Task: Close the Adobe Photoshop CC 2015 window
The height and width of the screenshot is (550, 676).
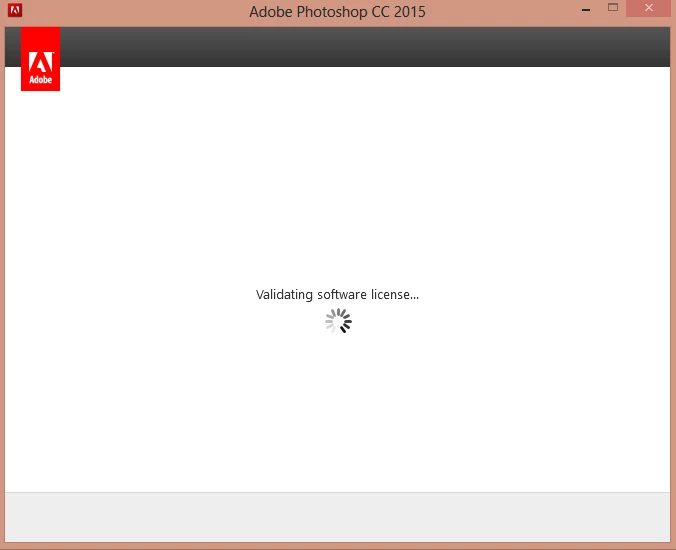Action: tap(648, 8)
